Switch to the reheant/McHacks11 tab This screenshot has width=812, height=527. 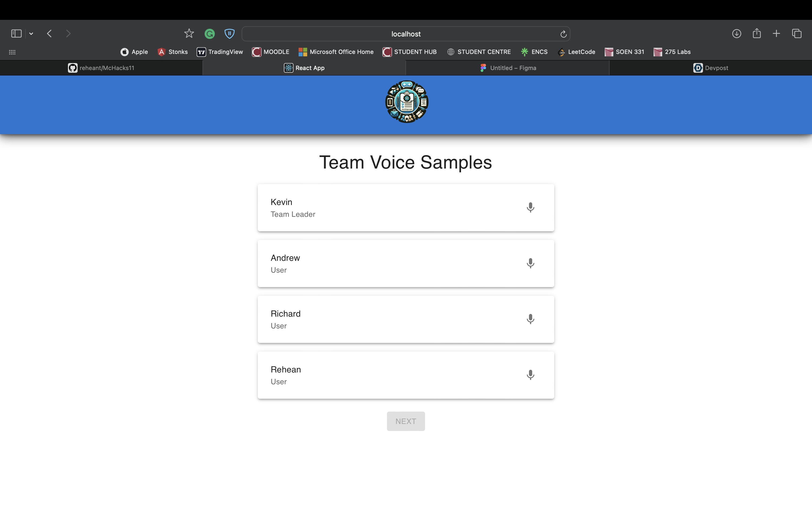101,68
